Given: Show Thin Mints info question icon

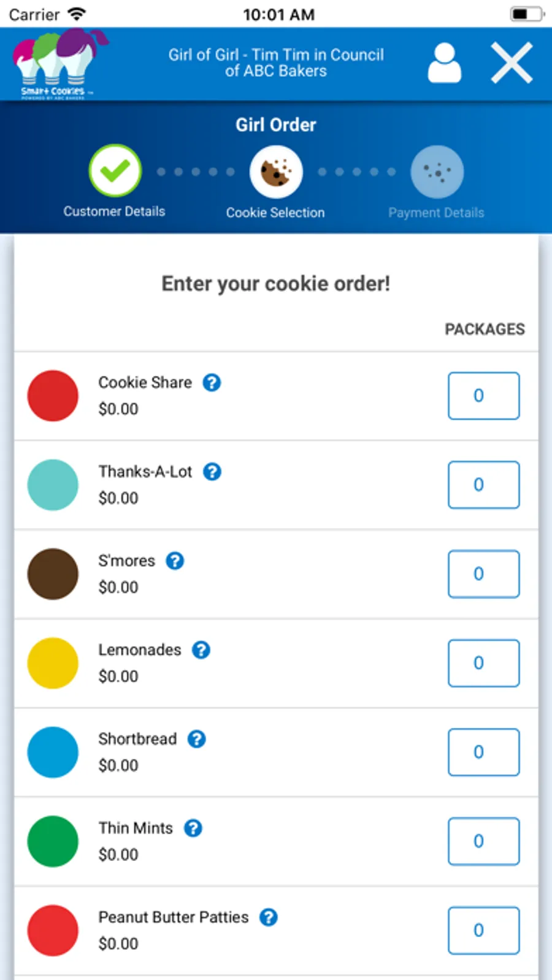Looking at the screenshot, I should click(193, 828).
